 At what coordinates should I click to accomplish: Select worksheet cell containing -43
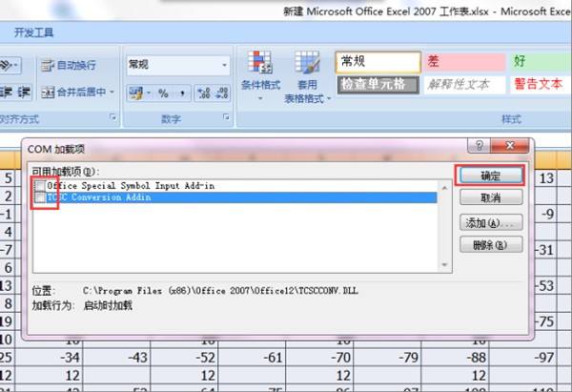116,358
